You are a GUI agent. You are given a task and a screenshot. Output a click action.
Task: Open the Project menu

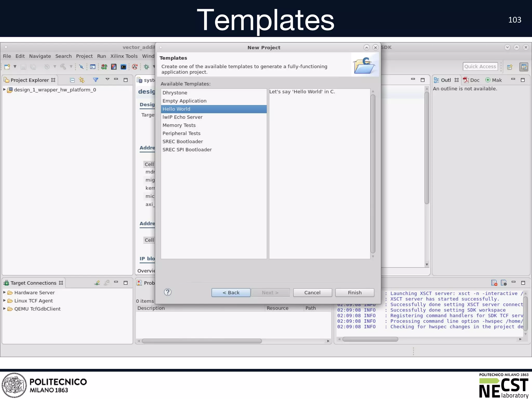tap(84, 56)
